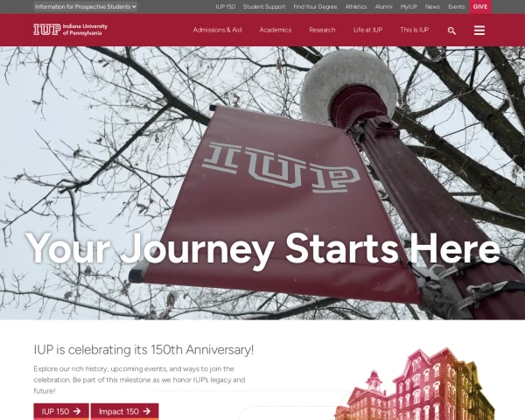The width and height of the screenshot is (525, 420).
Task: Go to Student Support link
Action: 264,7
